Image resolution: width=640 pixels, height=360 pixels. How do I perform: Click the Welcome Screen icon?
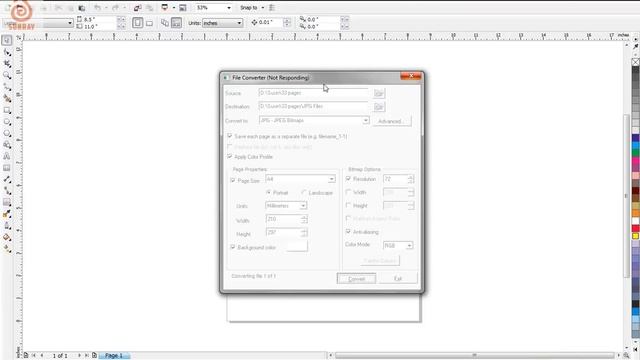click(x=183, y=8)
